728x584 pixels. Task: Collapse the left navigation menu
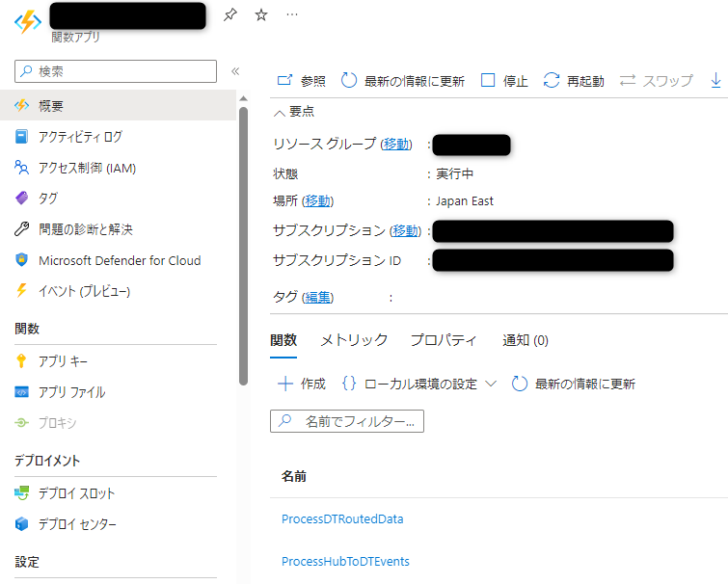[235, 71]
